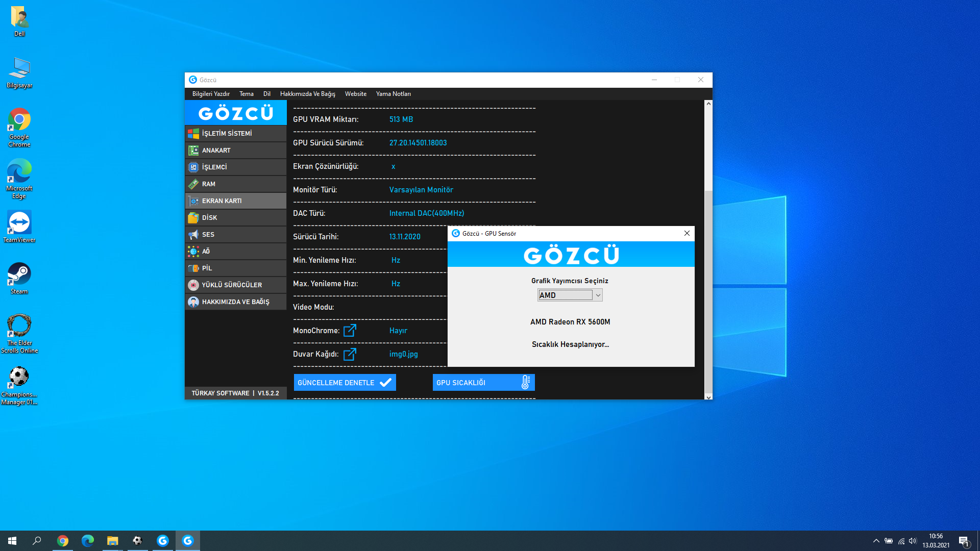Image resolution: width=980 pixels, height=551 pixels.
Task: Show hidden icons in the system tray
Action: pos(876,541)
